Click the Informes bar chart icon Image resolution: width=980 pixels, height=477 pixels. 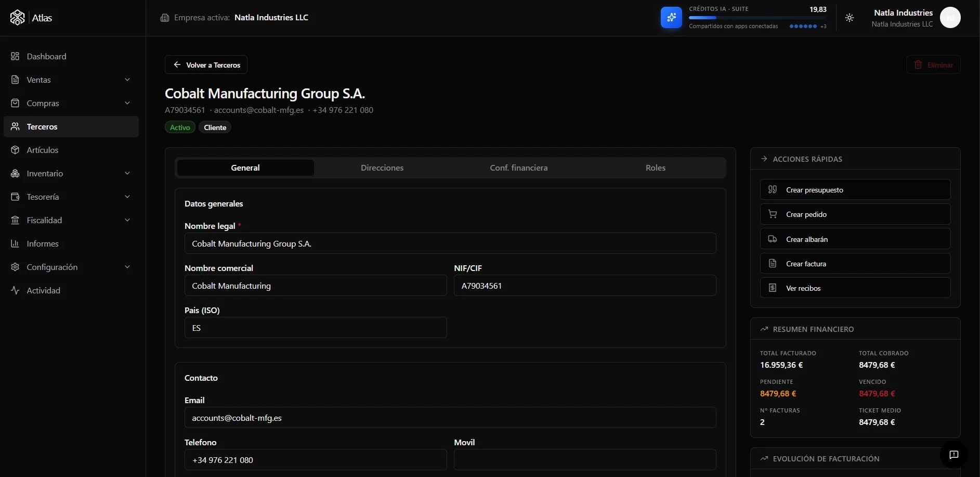click(x=15, y=243)
